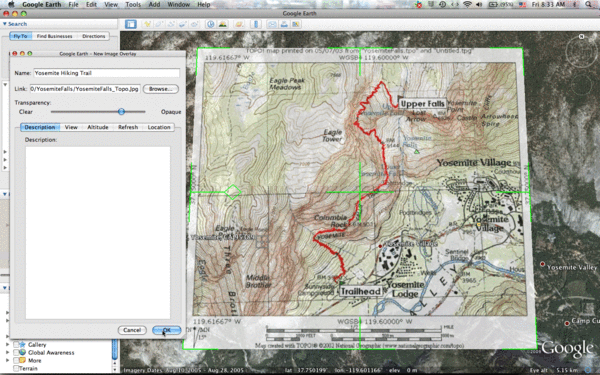600x375 pixels.
Task: Expand the More layer tree
Action: coord(7,360)
